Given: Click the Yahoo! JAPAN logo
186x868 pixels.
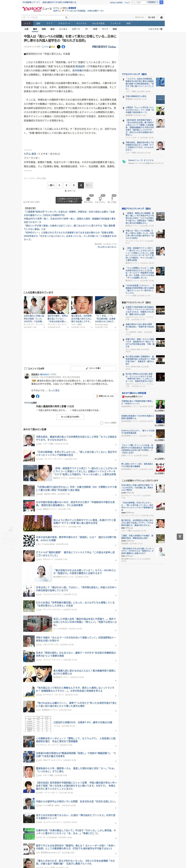Looking at the screenshot, I should tap(31, 9).
